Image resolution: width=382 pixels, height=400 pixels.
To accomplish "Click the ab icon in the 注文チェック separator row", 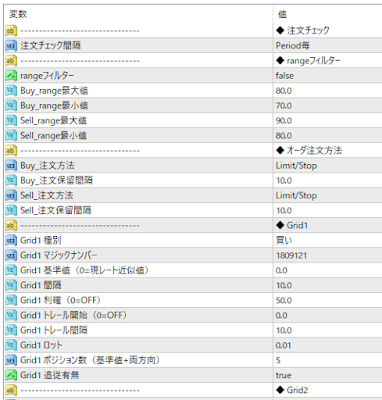I will 11,31.
